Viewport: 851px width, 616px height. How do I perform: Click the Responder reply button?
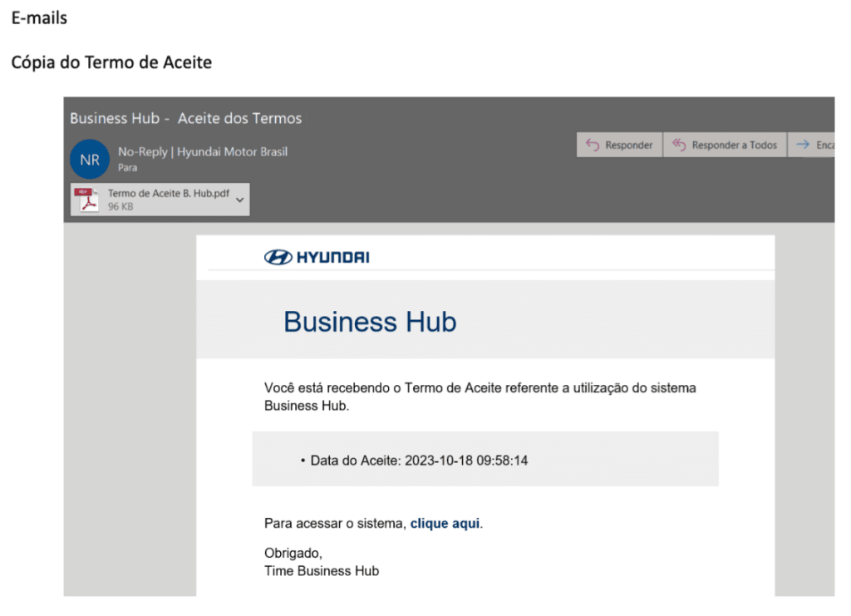(x=619, y=145)
